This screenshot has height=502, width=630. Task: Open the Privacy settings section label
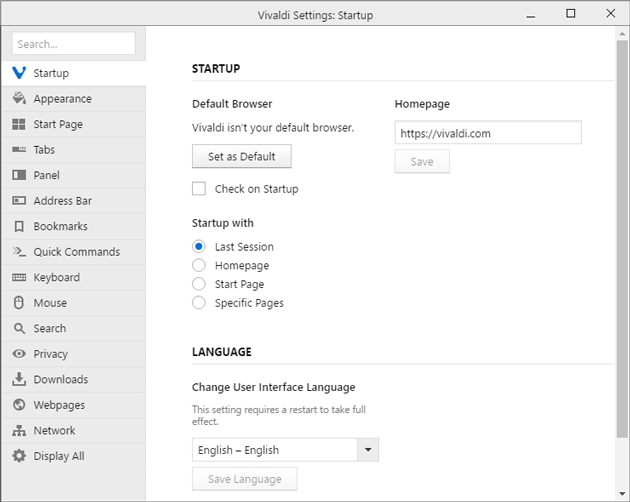(50, 354)
